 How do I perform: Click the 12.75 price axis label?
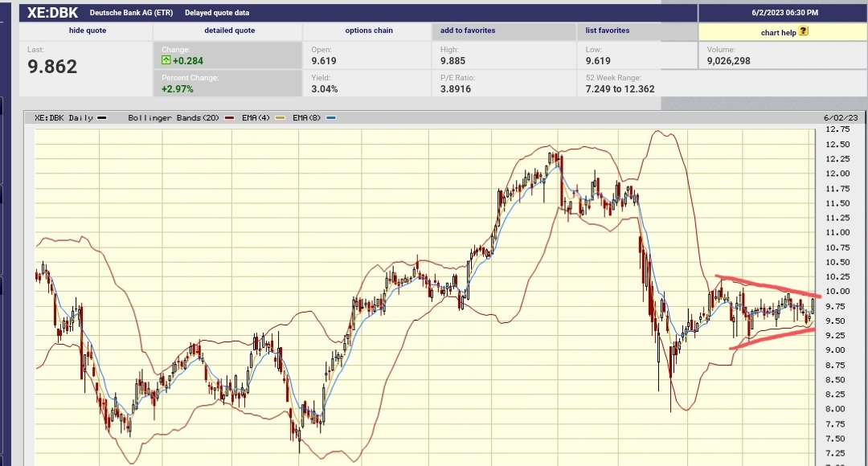(837, 129)
